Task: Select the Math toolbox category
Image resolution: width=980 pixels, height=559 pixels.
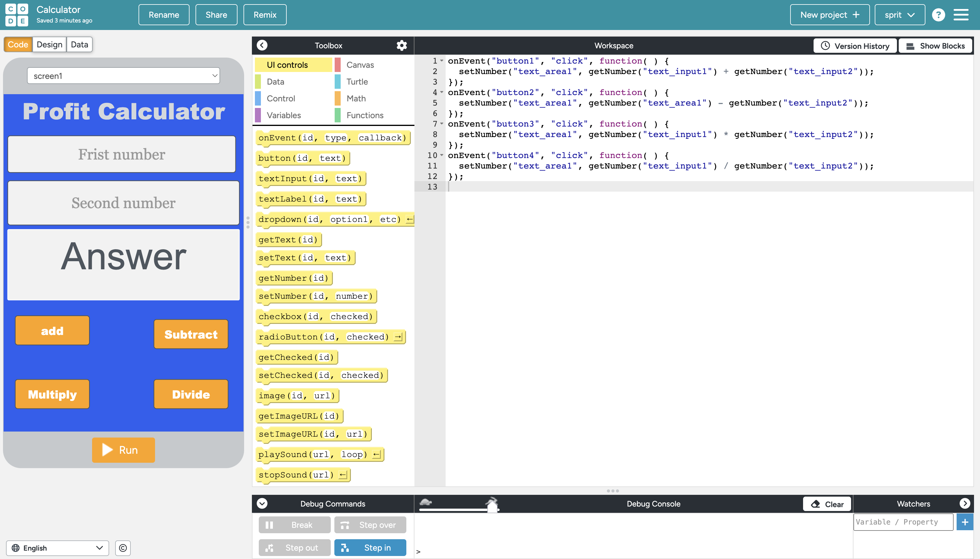Action: (356, 98)
